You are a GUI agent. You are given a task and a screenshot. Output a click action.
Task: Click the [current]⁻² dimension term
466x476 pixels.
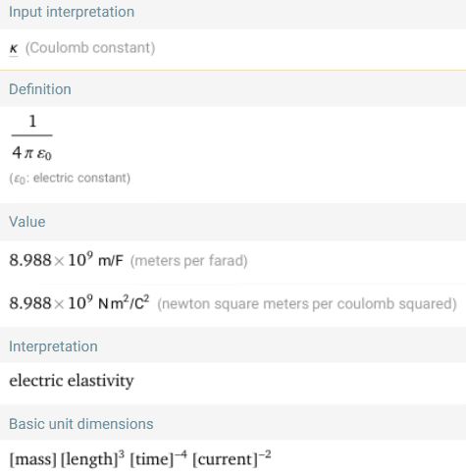pyautogui.click(x=232, y=458)
